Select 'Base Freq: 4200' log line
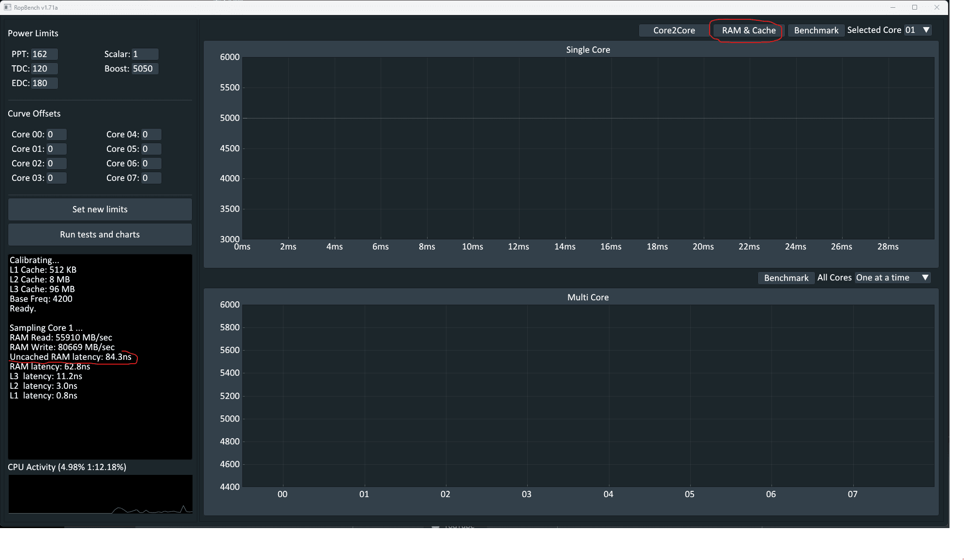Screen dimensions: 964x560 coord(41,299)
